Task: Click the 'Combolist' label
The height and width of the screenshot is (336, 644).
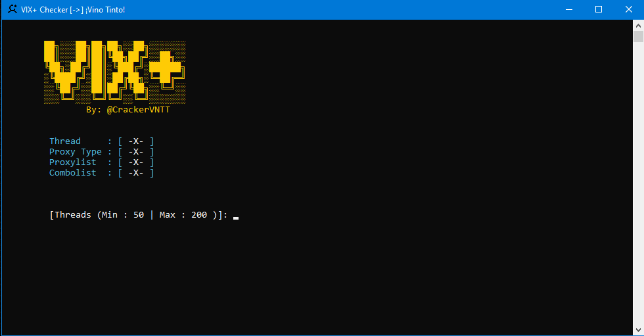Action: (x=73, y=172)
